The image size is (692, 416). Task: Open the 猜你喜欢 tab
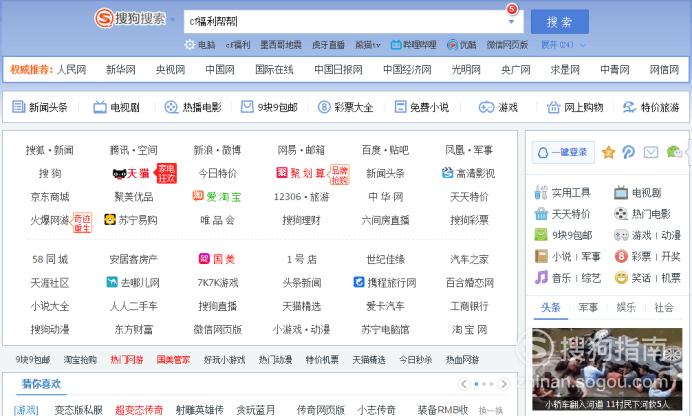point(41,384)
